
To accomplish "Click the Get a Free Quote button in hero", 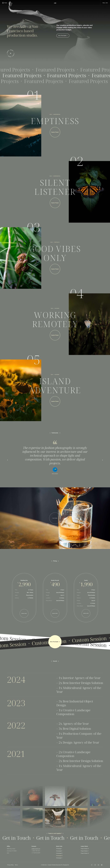I will [63, 35].
